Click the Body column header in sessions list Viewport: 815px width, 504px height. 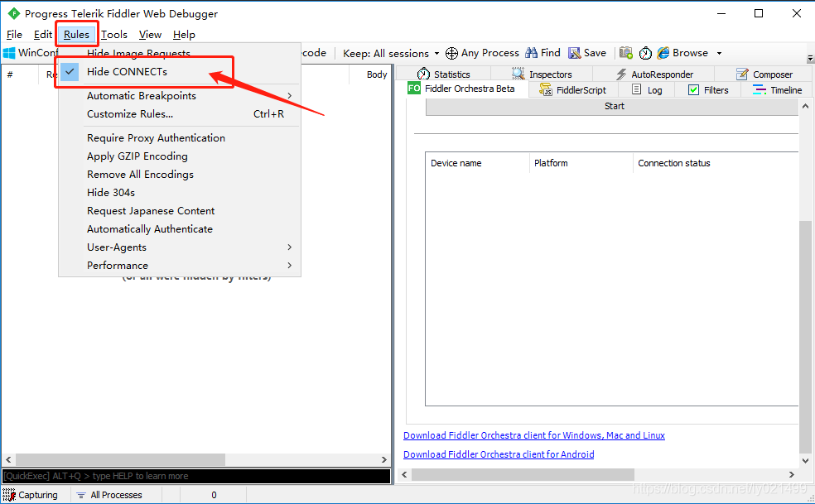point(370,74)
